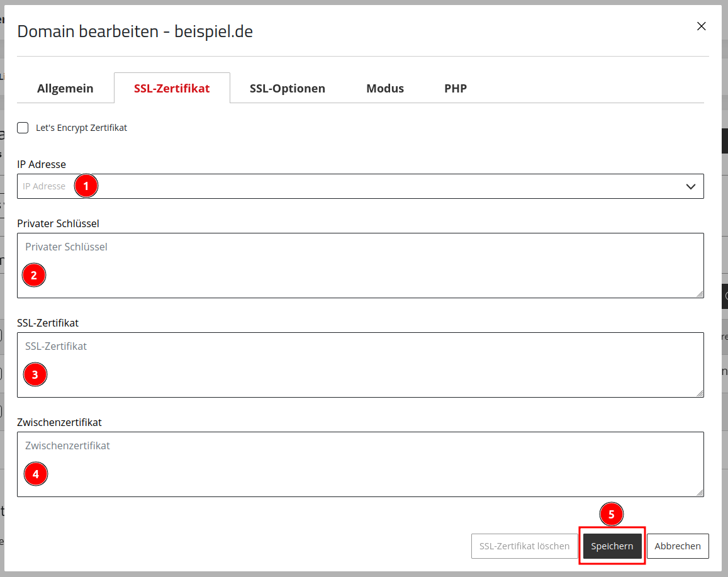Cancel with the Abbrechen button
Screen dimensions: 728x577
678,546
